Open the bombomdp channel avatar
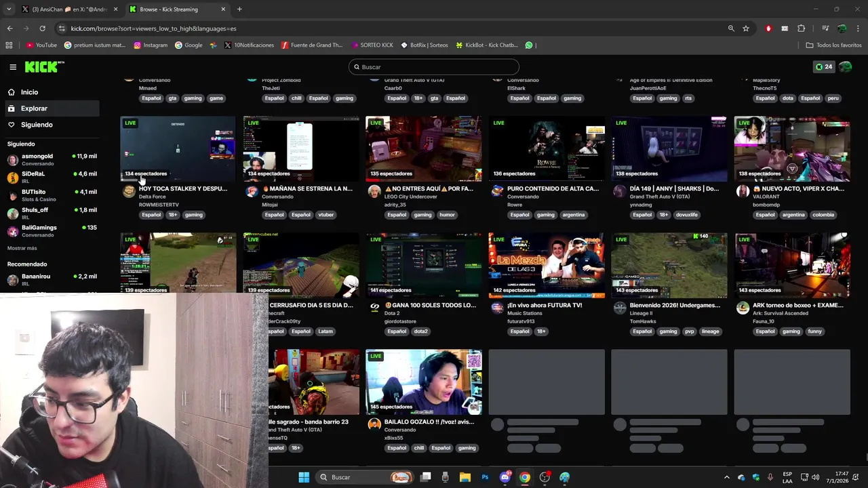868x488 pixels. pyautogui.click(x=743, y=191)
